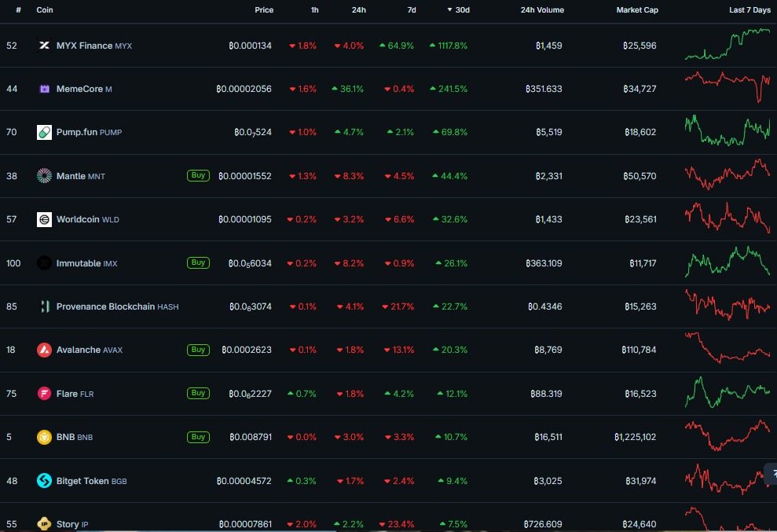Select the BNB yellow coin icon
Viewport: 777px width, 532px height.
click(x=44, y=437)
